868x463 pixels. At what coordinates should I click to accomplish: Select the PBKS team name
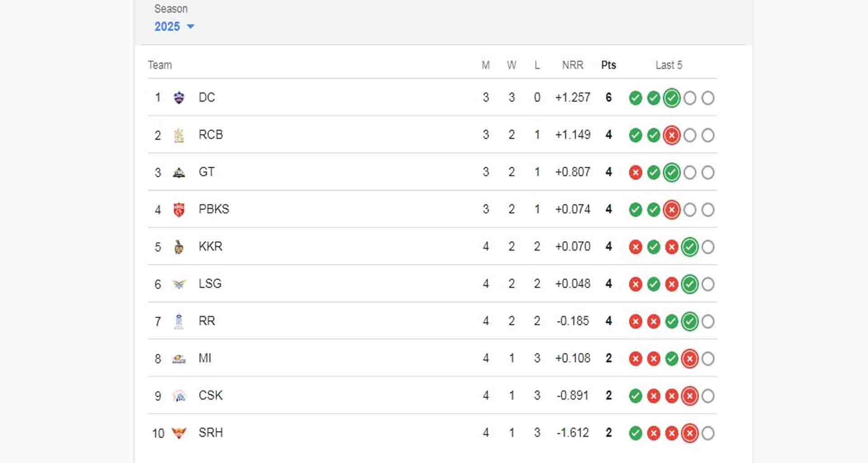pyautogui.click(x=213, y=209)
